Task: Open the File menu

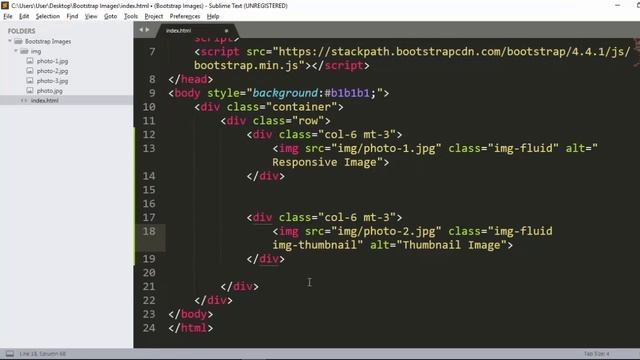Action: point(8,16)
